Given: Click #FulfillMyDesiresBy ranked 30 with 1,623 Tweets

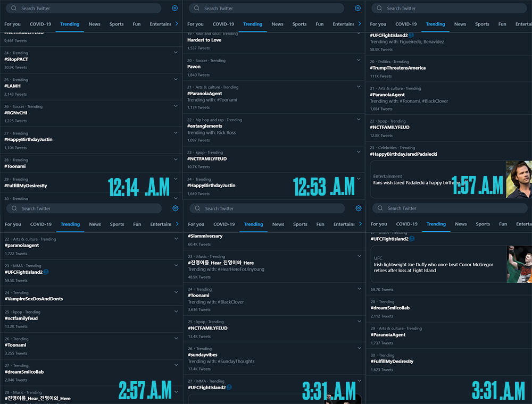Looking at the screenshot, I should [392, 361].
